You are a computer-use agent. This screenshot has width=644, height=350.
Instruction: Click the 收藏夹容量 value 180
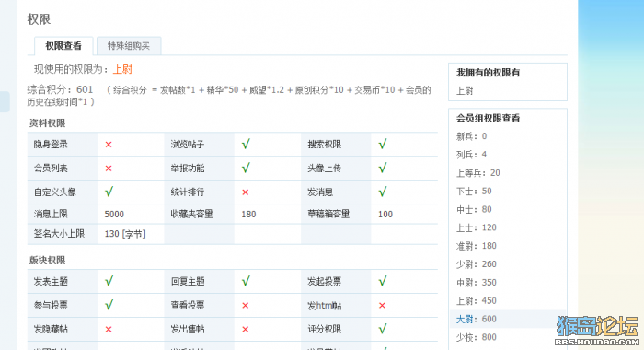click(248, 215)
